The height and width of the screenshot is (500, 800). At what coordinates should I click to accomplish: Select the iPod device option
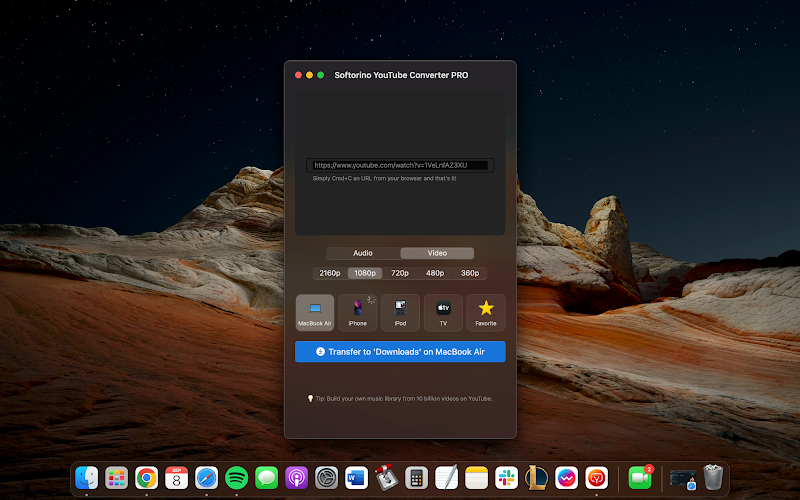coord(400,312)
